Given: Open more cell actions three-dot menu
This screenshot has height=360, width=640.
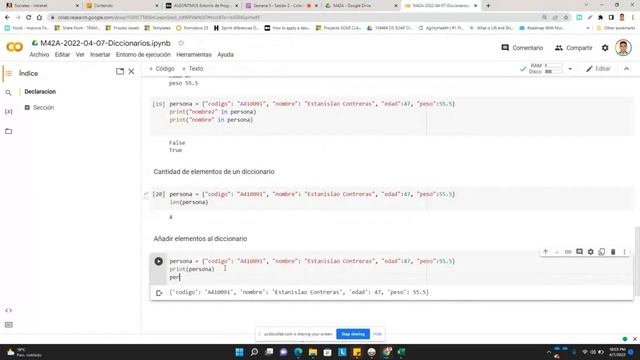Looking at the screenshot, I should pyautogui.click(x=624, y=252).
